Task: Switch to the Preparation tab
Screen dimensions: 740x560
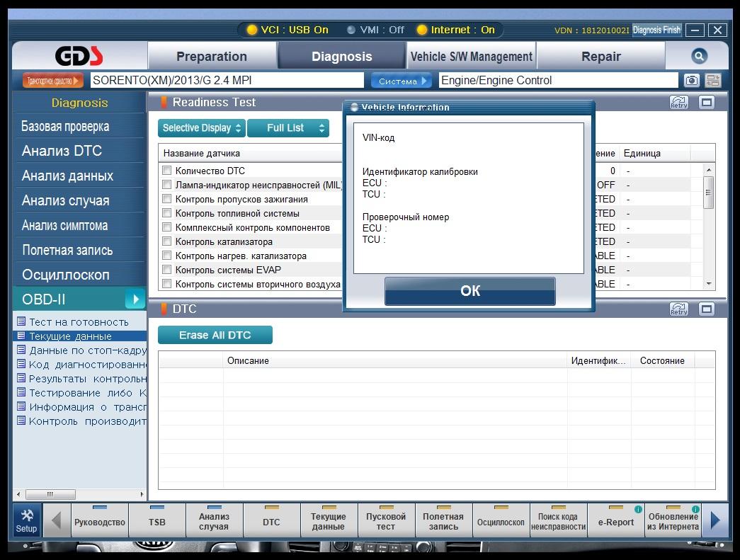Action: pyautogui.click(x=212, y=56)
